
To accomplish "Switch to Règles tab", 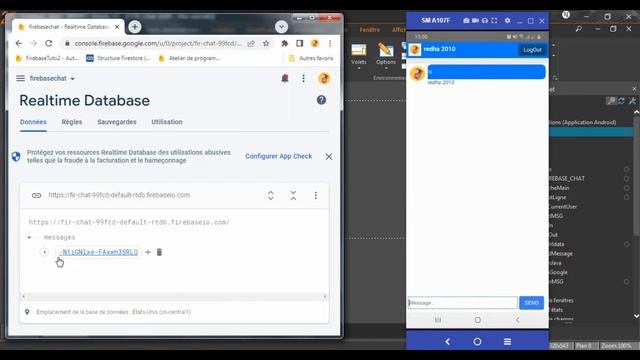I will coord(72,122).
